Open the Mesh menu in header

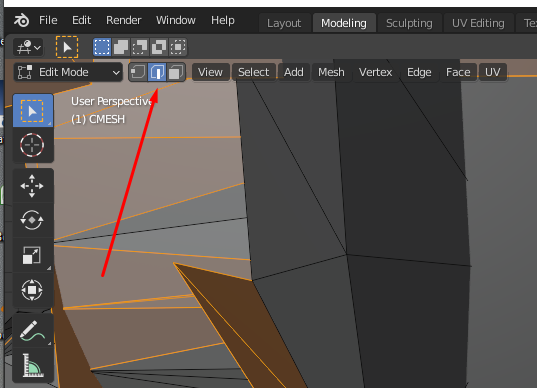(331, 72)
